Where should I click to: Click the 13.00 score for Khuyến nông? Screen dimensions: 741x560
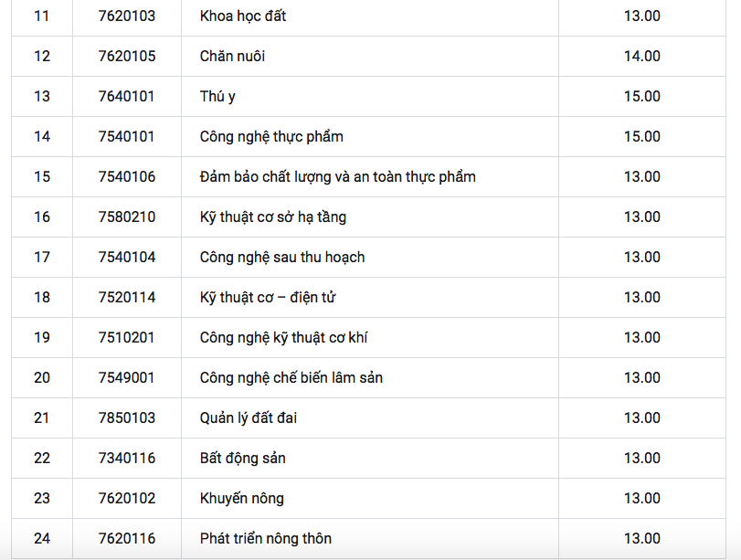tap(641, 499)
